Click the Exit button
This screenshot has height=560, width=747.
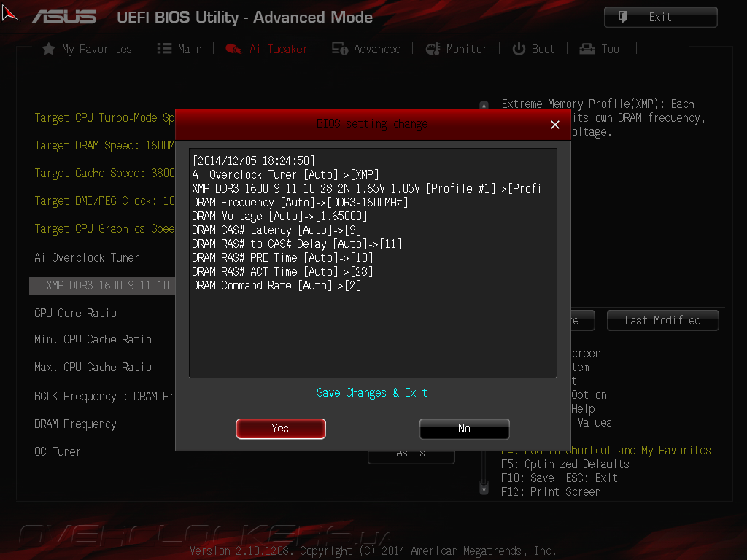(x=661, y=17)
